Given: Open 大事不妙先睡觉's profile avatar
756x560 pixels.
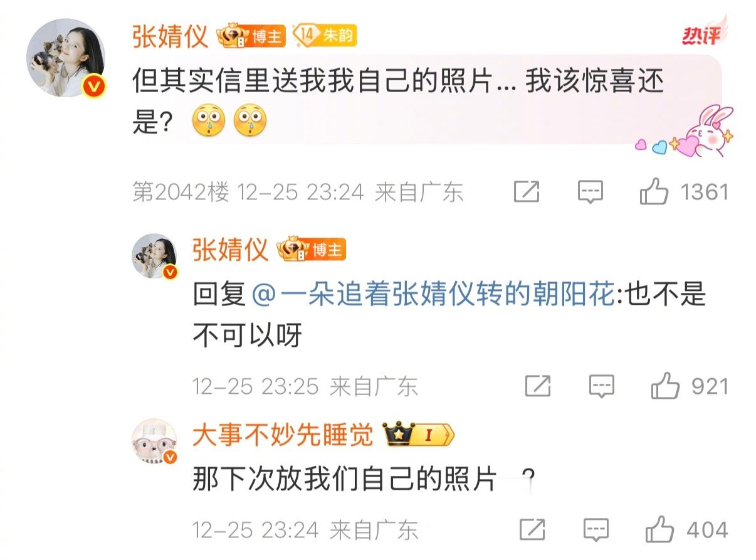Looking at the screenshot, I should (154, 441).
